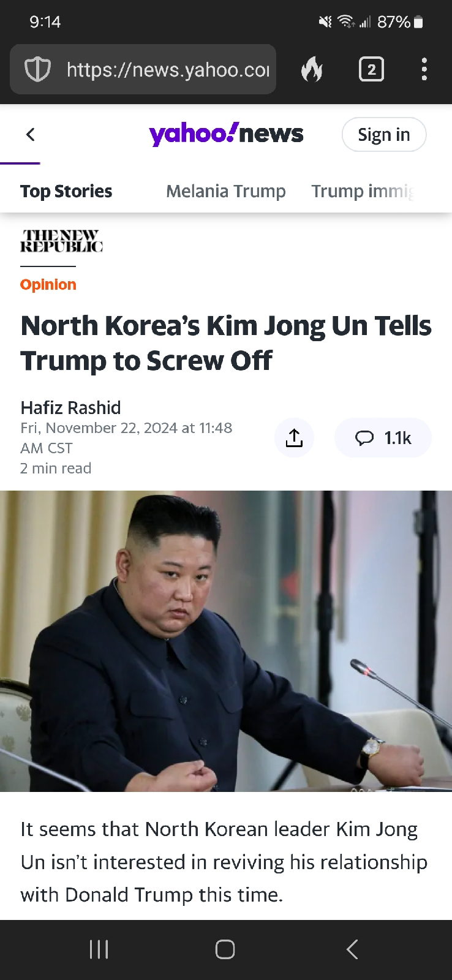Tap the back chevron in Yahoo header
This screenshot has width=452, height=980.
point(30,134)
